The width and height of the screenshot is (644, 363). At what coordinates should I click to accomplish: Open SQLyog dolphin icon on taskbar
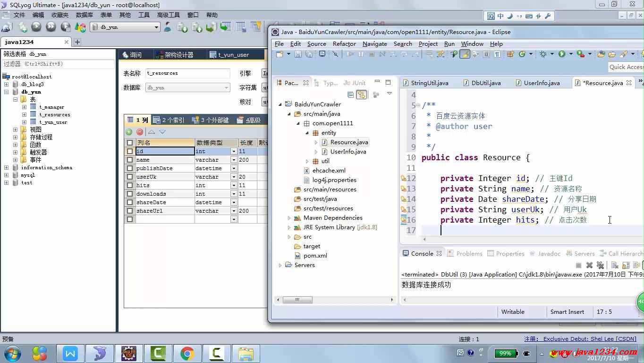pyautogui.click(x=100, y=354)
